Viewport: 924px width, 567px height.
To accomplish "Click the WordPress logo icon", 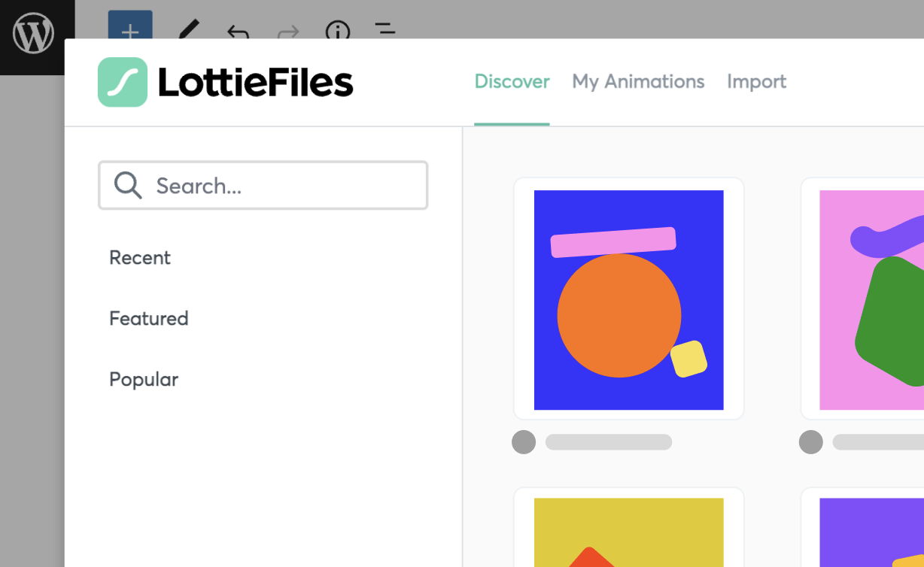I will click(x=34, y=35).
